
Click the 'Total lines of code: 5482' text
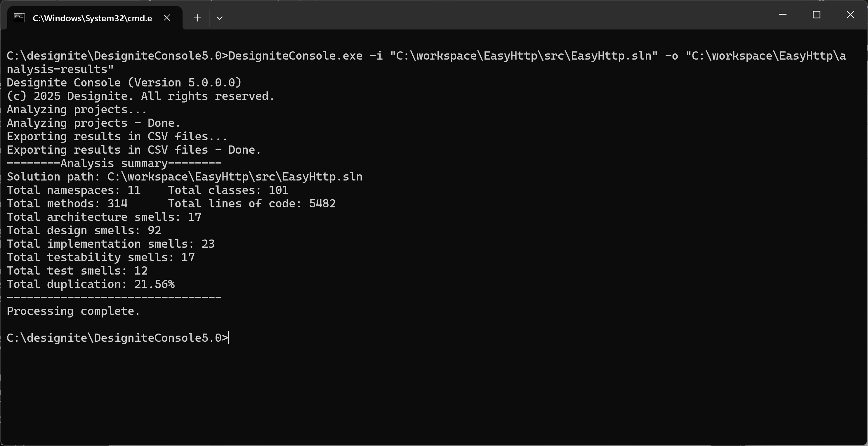point(251,204)
